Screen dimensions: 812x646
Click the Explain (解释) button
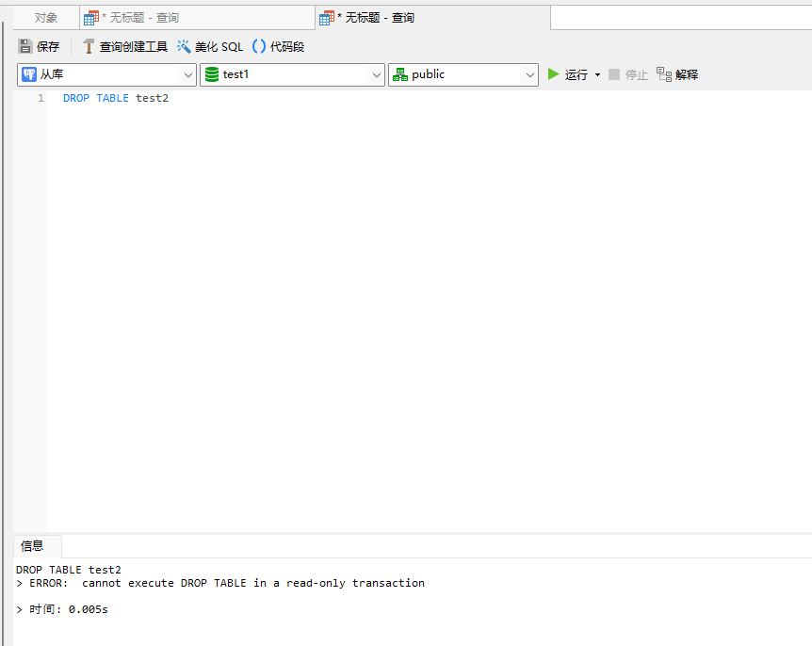[x=677, y=75]
